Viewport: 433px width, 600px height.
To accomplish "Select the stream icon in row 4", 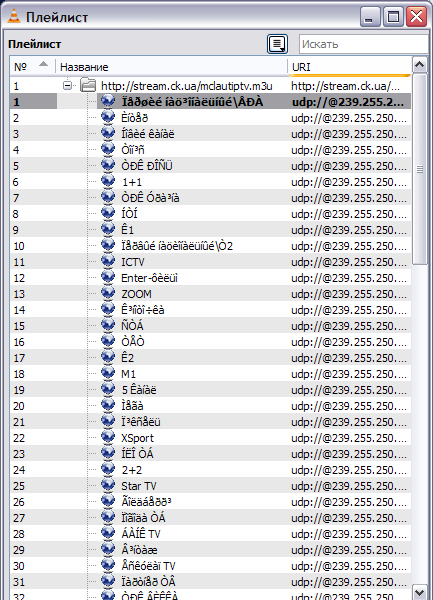I will [108, 149].
